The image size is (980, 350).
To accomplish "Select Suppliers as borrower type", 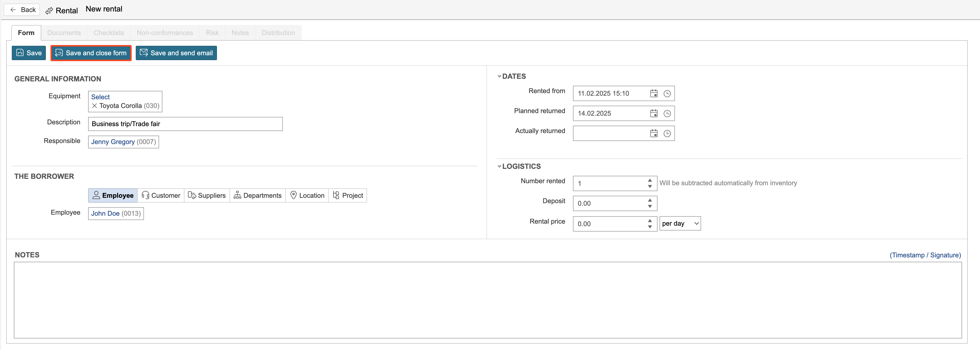I will 207,195.
